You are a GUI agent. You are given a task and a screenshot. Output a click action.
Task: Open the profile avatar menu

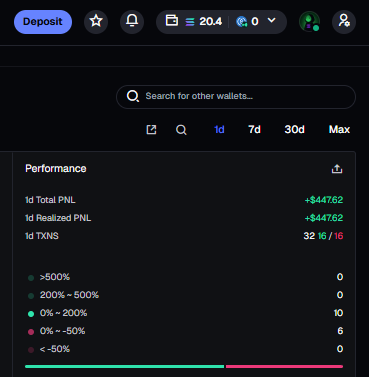310,22
